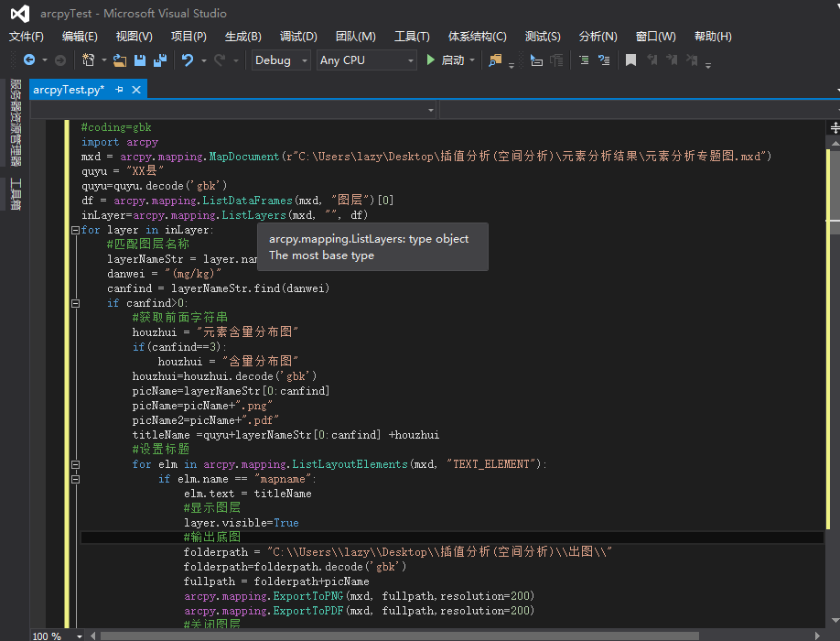
Task: Open the Any CPU platform dropdown
Action: click(366, 60)
